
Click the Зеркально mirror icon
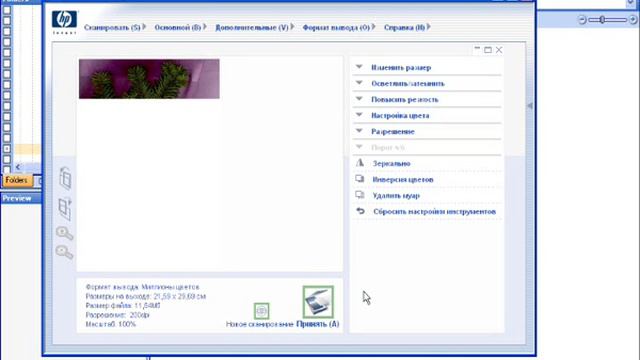point(360,163)
